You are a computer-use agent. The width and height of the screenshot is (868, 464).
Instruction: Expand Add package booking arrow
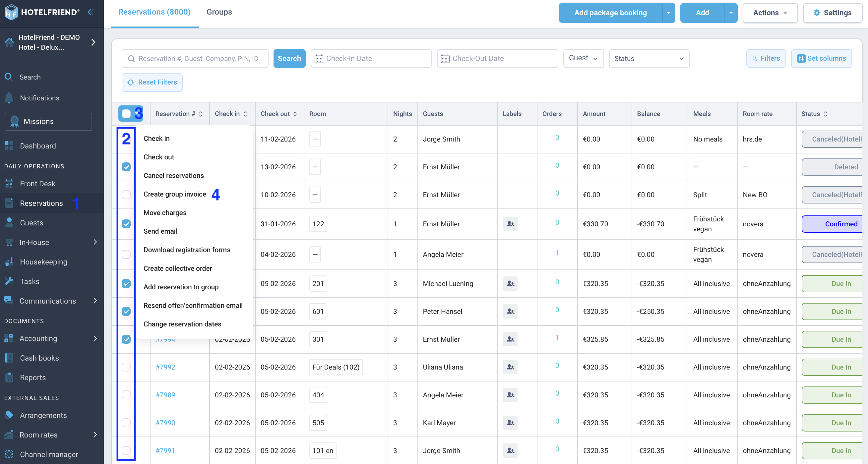pyautogui.click(x=668, y=13)
